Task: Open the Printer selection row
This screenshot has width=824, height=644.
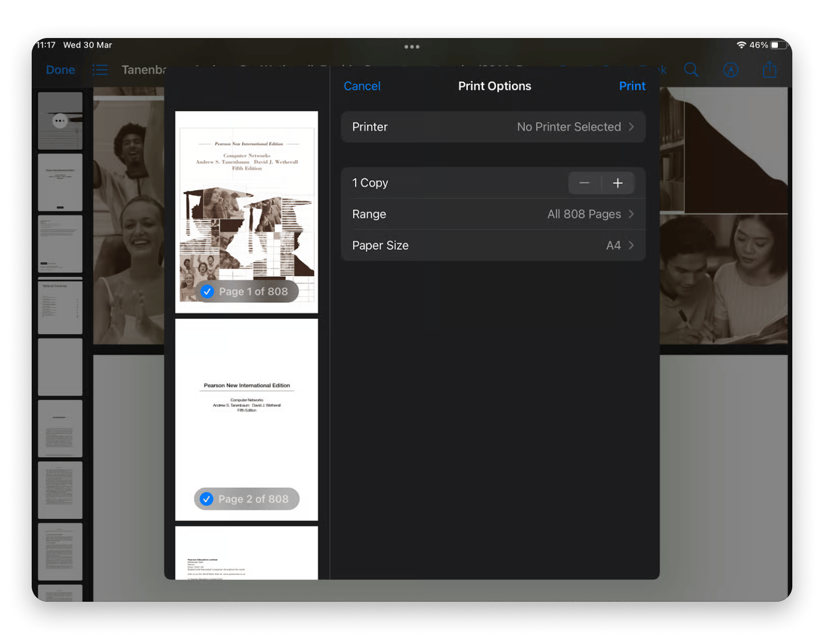Action: [493, 127]
